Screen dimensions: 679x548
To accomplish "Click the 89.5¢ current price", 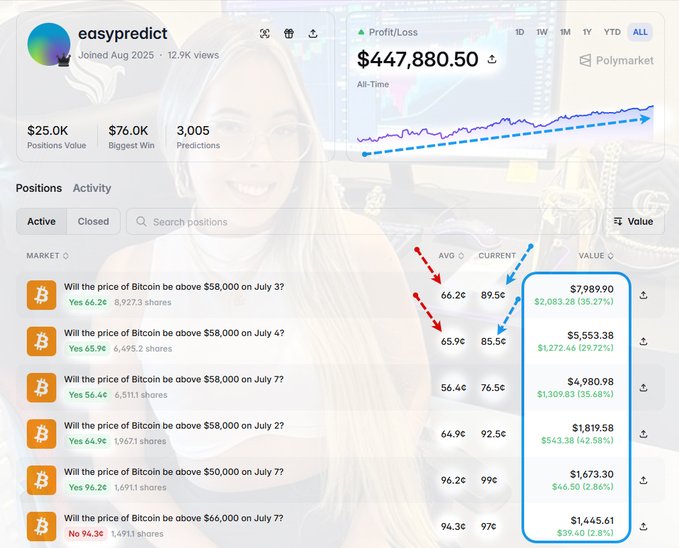I will click(x=493, y=295).
